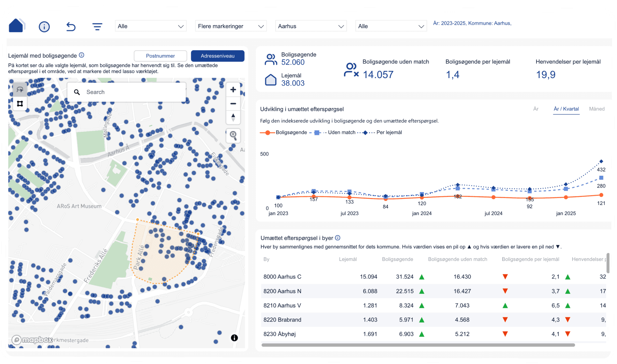Open the filter icon in the top bar

(x=97, y=26)
